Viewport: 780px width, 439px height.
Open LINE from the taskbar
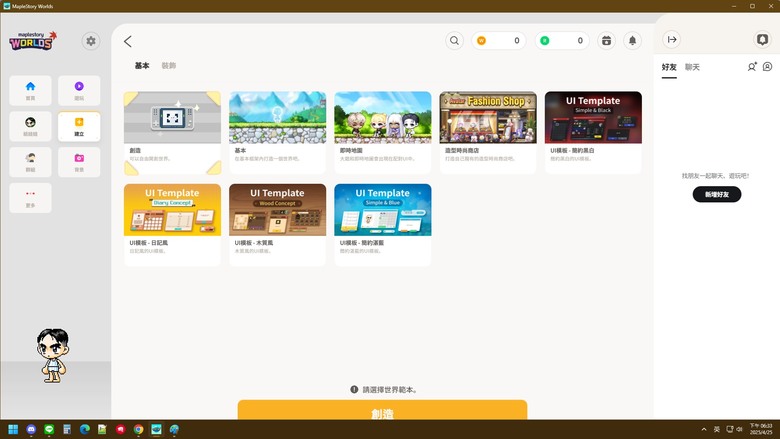[x=49, y=430]
